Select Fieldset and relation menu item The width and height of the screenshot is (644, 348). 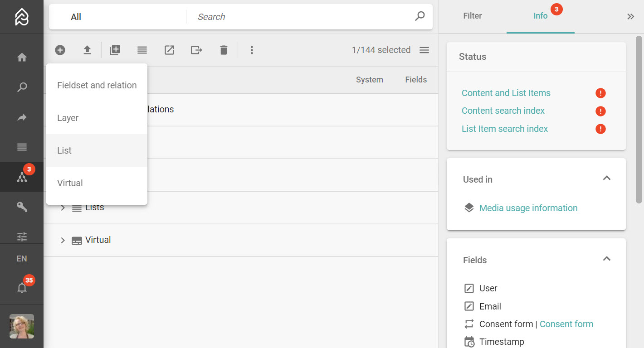coord(97,85)
